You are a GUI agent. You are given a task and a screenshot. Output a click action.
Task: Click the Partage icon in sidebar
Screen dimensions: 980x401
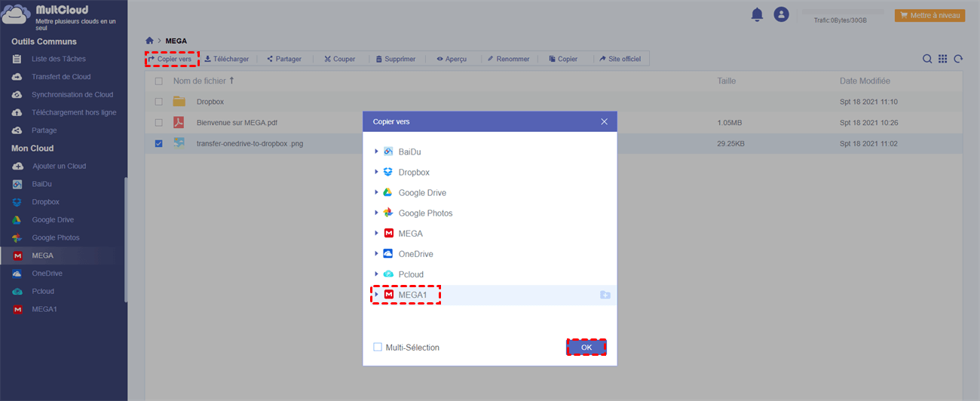pos(17,130)
